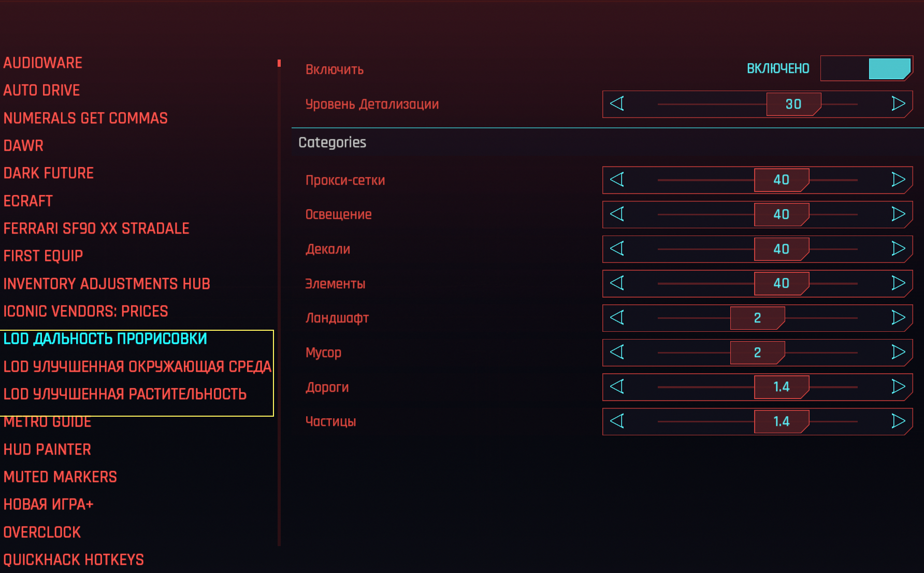Click the Уровень Детализации slider handle at 30
The width and height of the screenshot is (924, 573).
click(793, 104)
